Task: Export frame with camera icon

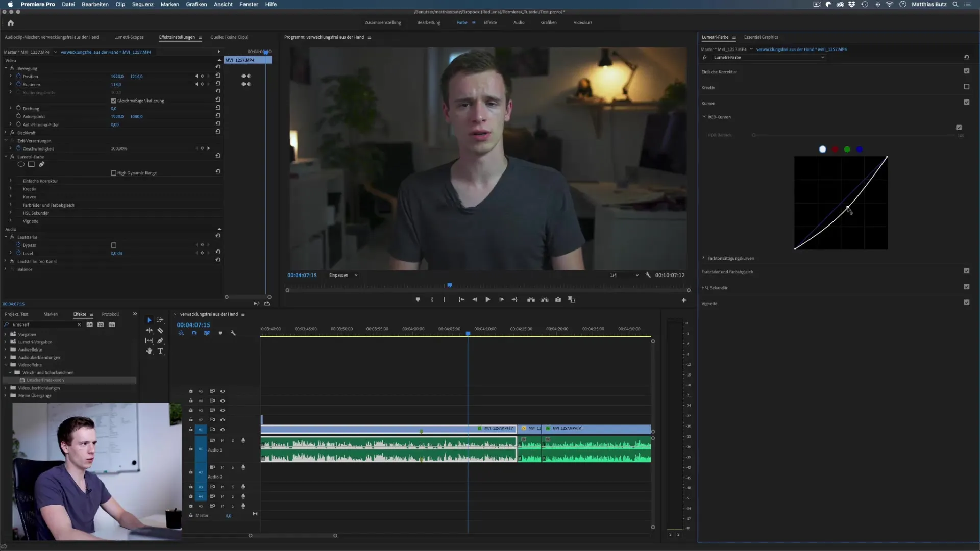Action: pos(558,299)
